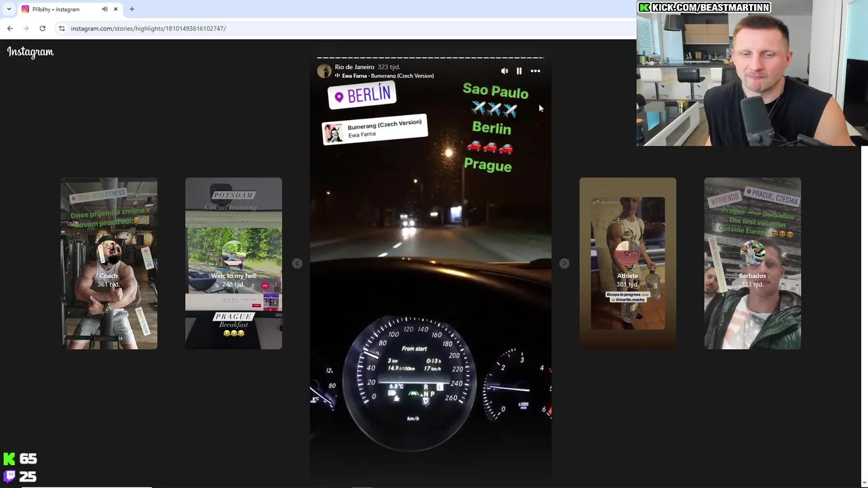Open the Athlete highlight thumbnail
This screenshot has width=868, height=488.
(627, 264)
